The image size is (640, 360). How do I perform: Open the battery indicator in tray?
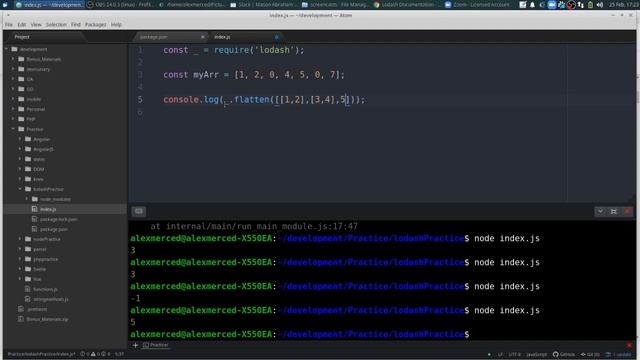coord(590,5)
